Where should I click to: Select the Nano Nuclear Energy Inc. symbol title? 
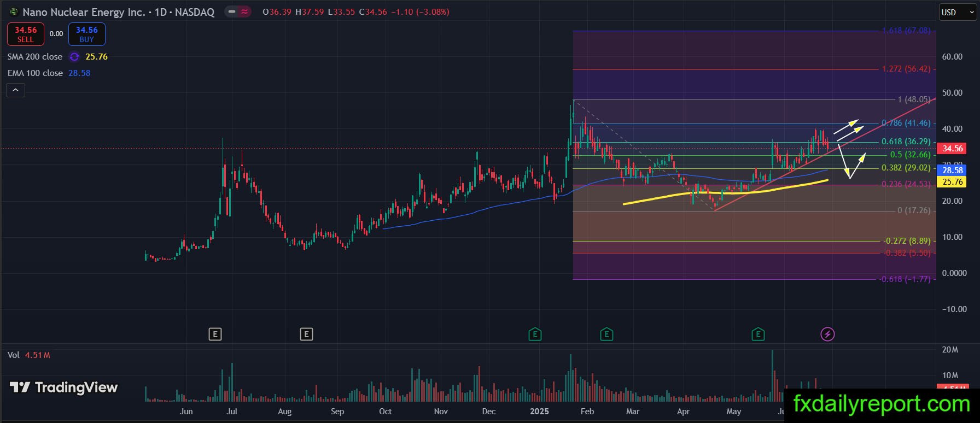(84, 12)
